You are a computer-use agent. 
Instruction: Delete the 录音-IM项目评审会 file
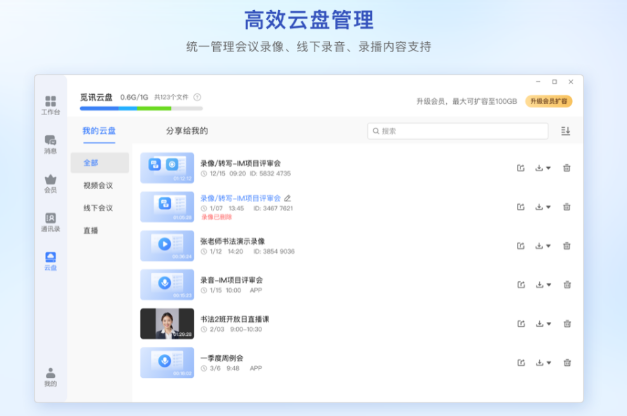567,284
